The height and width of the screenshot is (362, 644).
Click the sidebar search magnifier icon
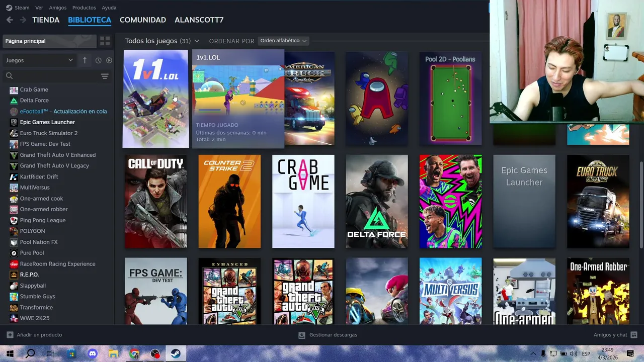click(9, 76)
